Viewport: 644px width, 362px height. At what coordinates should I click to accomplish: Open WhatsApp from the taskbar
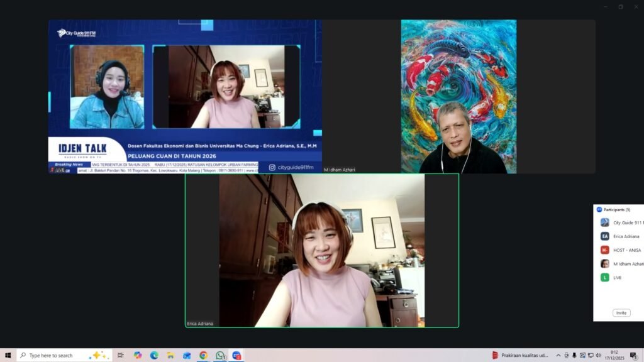tap(220, 355)
